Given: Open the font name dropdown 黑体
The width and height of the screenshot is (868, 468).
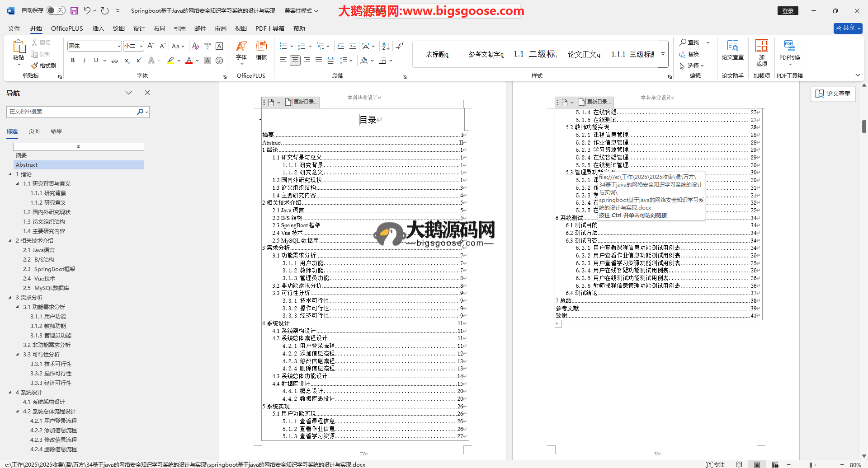Looking at the screenshot, I should coord(118,46).
